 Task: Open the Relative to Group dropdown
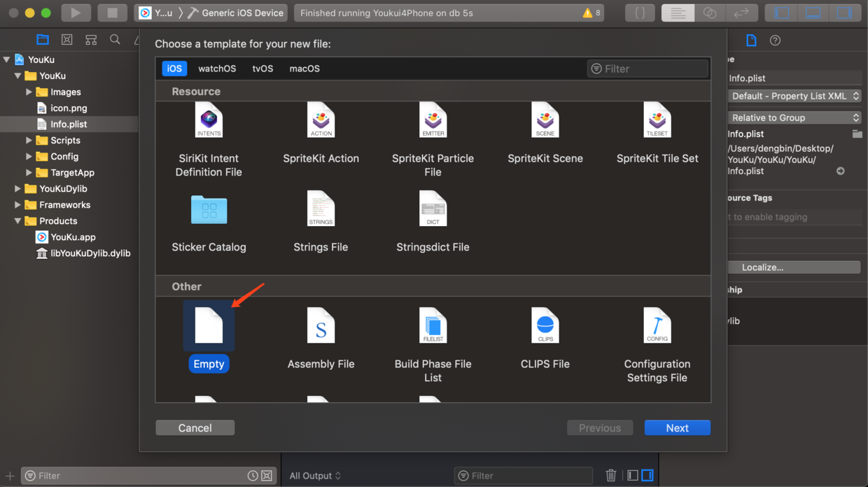tap(794, 118)
